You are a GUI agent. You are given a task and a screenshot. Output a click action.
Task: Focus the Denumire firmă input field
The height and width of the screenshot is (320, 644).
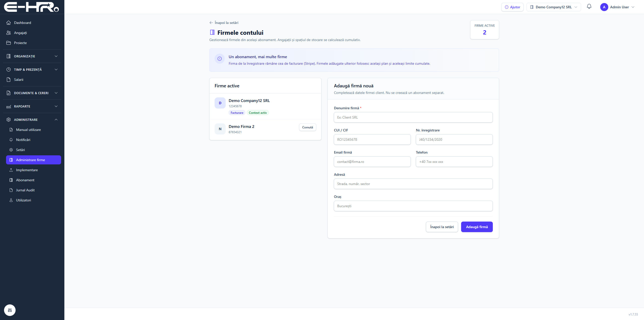[x=413, y=117]
